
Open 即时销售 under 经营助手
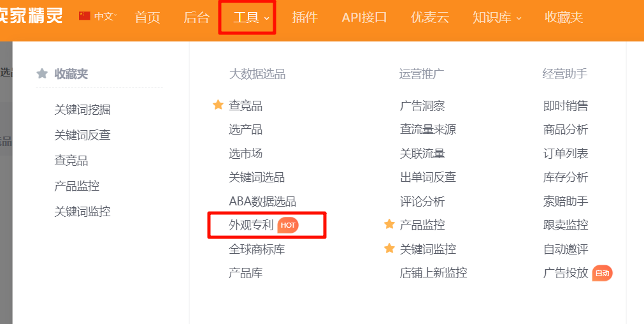[x=565, y=106]
